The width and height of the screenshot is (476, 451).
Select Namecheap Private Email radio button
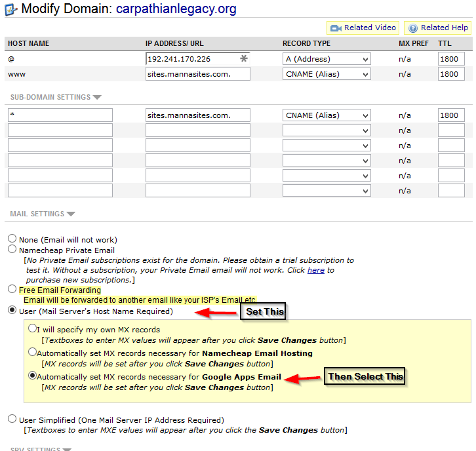click(x=12, y=249)
